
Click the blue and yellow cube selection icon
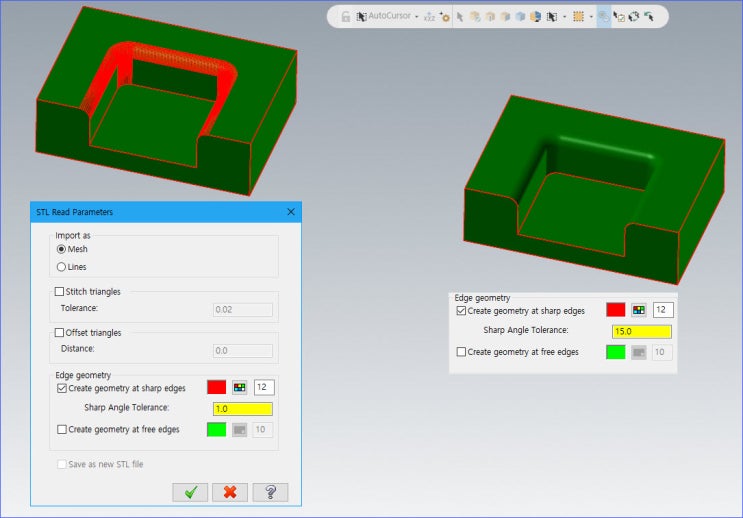(536, 17)
